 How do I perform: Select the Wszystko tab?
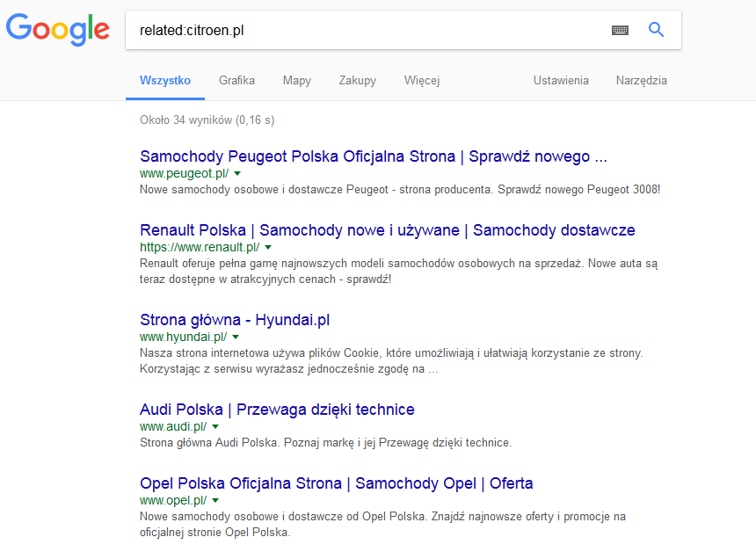(x=165, y=81)
